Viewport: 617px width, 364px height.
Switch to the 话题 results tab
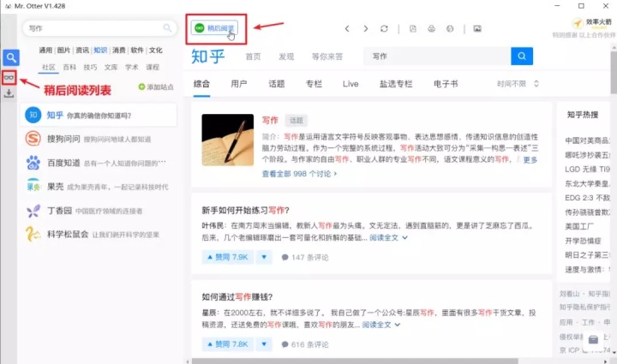(x=277, y=84)
